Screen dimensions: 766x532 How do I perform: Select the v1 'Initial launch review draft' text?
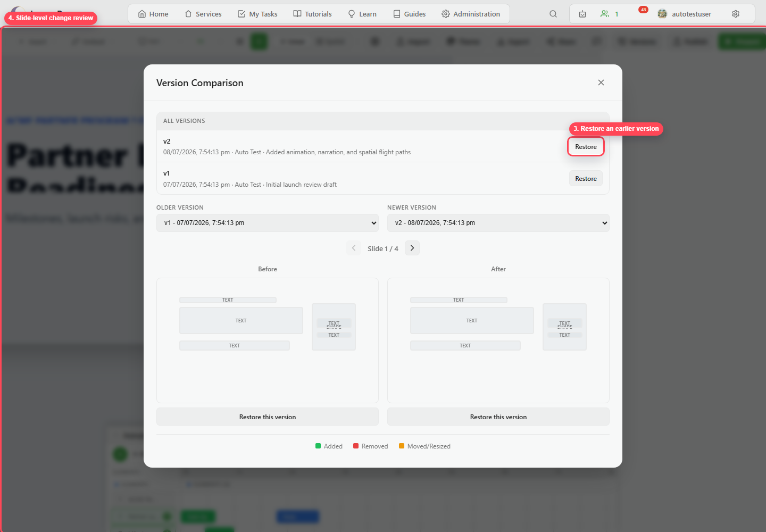tap(301, 185)
